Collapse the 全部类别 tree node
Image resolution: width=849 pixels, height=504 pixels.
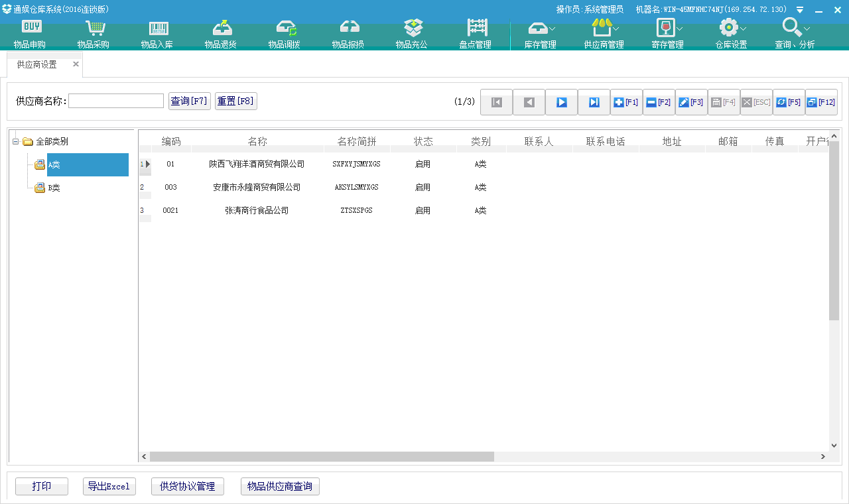(15, 141)
